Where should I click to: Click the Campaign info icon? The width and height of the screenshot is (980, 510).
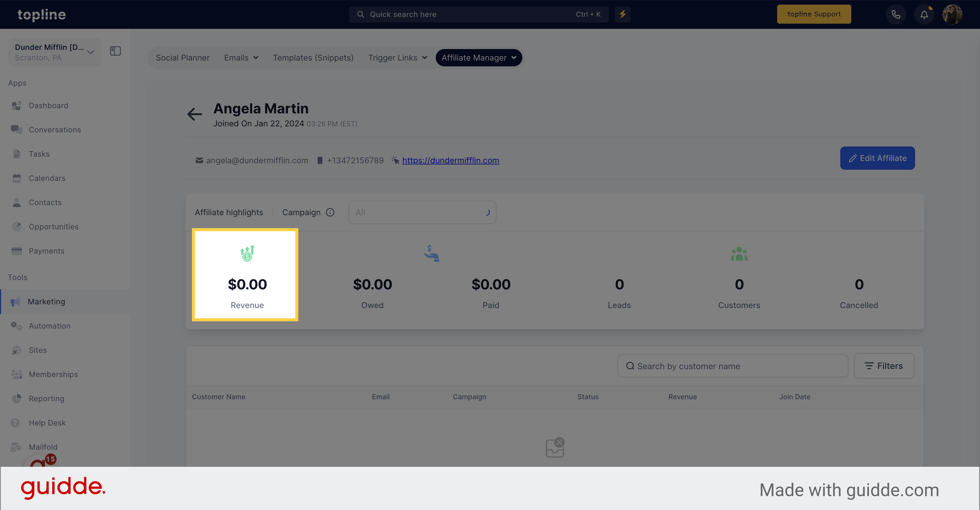pos(330,212)
